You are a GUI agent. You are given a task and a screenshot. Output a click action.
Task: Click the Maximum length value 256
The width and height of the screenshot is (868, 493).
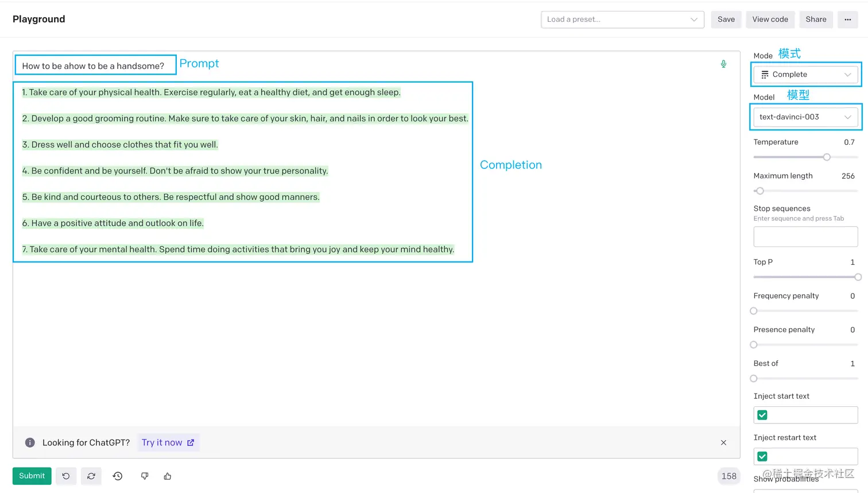pos(848,176)
